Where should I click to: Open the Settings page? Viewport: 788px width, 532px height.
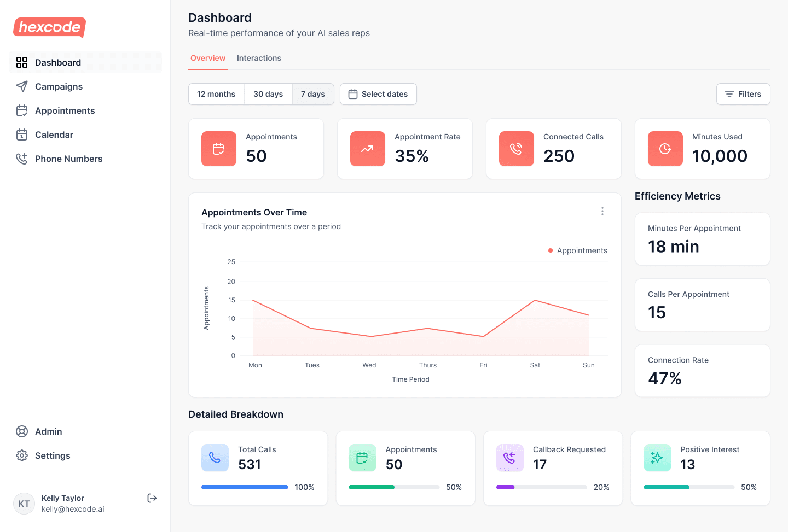point(53,455)
